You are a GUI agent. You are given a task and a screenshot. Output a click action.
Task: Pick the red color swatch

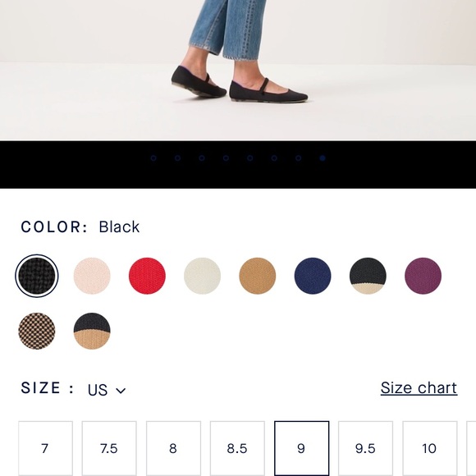pyautogui.click(x=147, y=276)
